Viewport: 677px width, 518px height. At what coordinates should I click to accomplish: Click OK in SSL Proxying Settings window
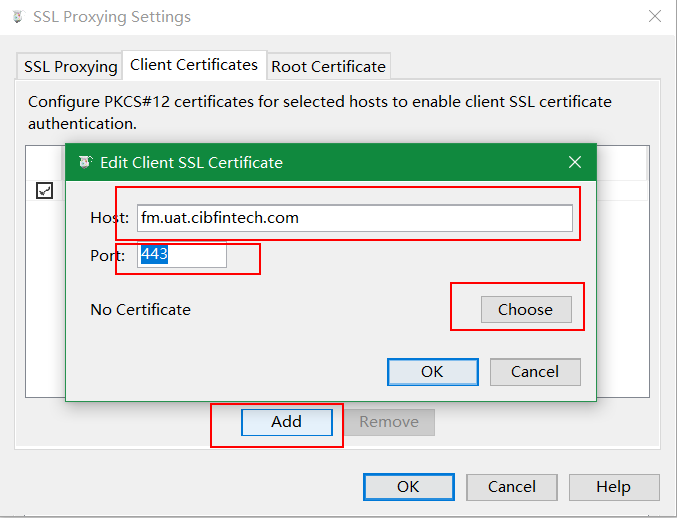tap(408, 487)
